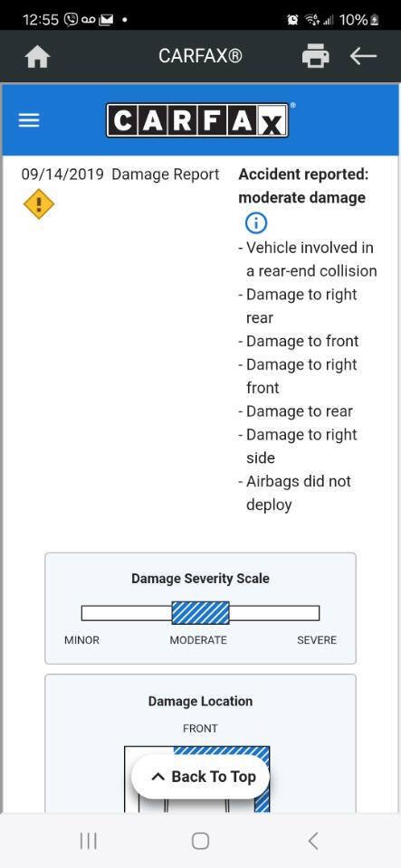Screen dimensions: 401x868
Task: Tap the Android home navigation button
Action: click(201, 841)
